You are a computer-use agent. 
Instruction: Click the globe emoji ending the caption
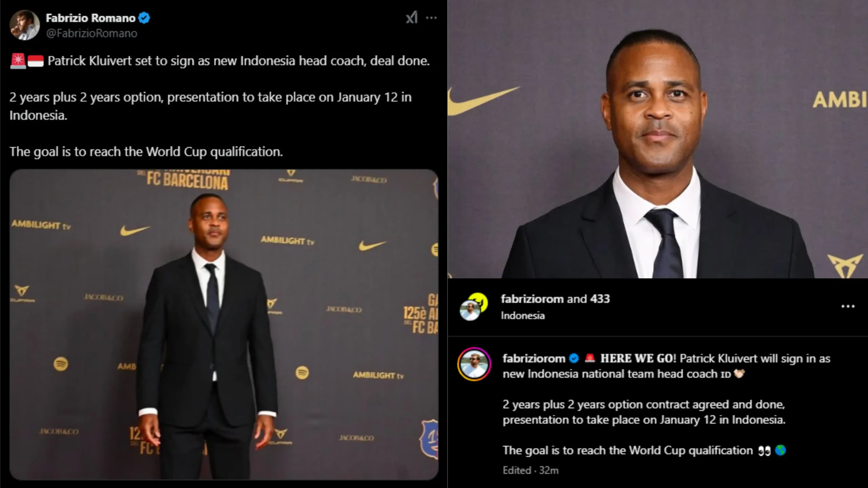(x=780, y=450)
